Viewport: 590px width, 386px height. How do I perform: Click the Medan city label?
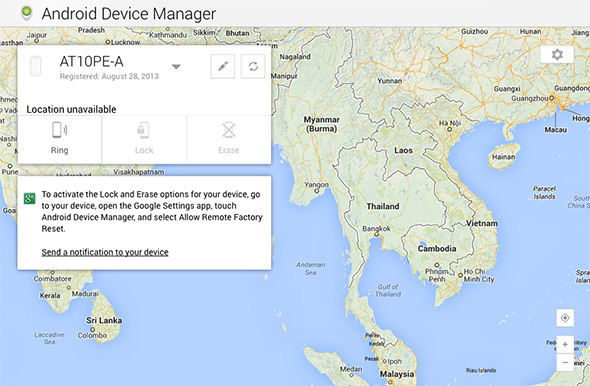[x=351, y=369]
